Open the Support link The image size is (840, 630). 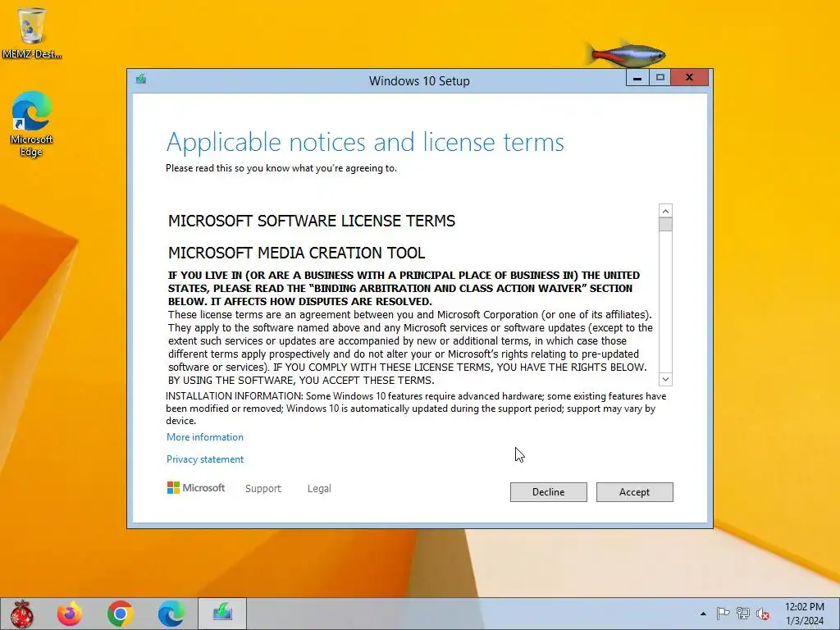[x=263, y=489]
